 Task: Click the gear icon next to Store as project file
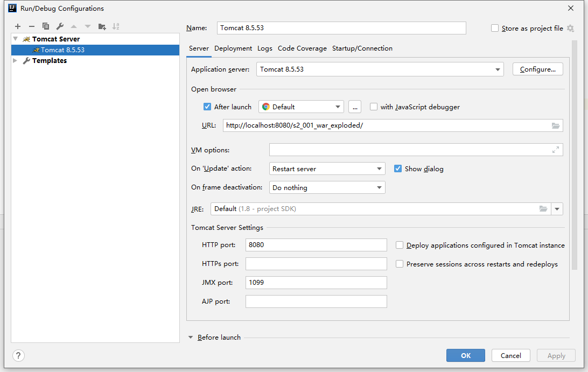570,28
